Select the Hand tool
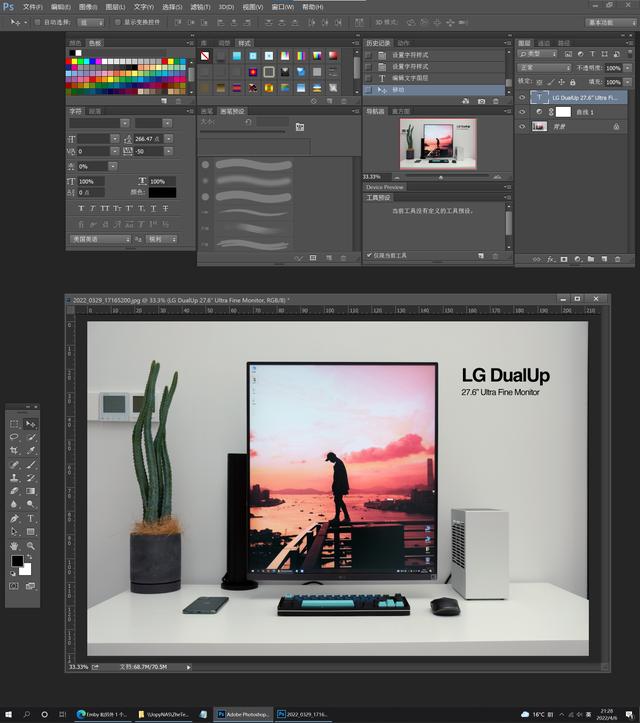 tap(15, 546)
